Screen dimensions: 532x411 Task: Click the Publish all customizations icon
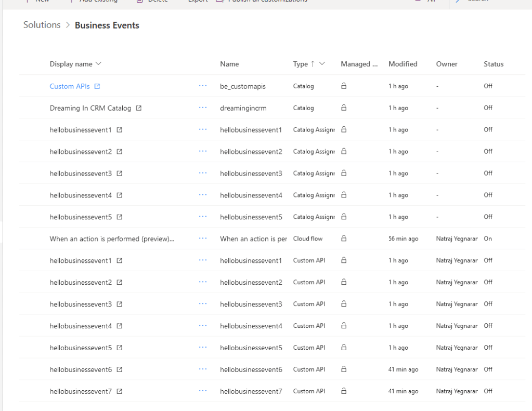[x=219, y=2]
